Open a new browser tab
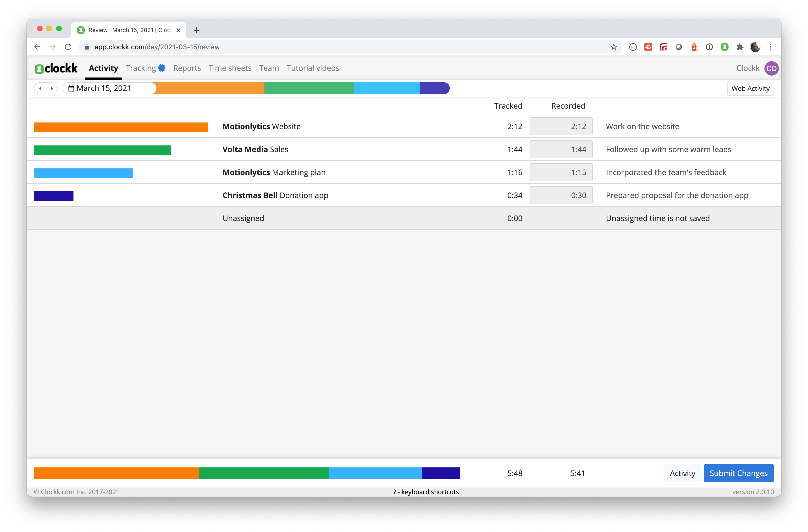The width and height of the screenshot is (808, 532). click(x=196, y=30)
